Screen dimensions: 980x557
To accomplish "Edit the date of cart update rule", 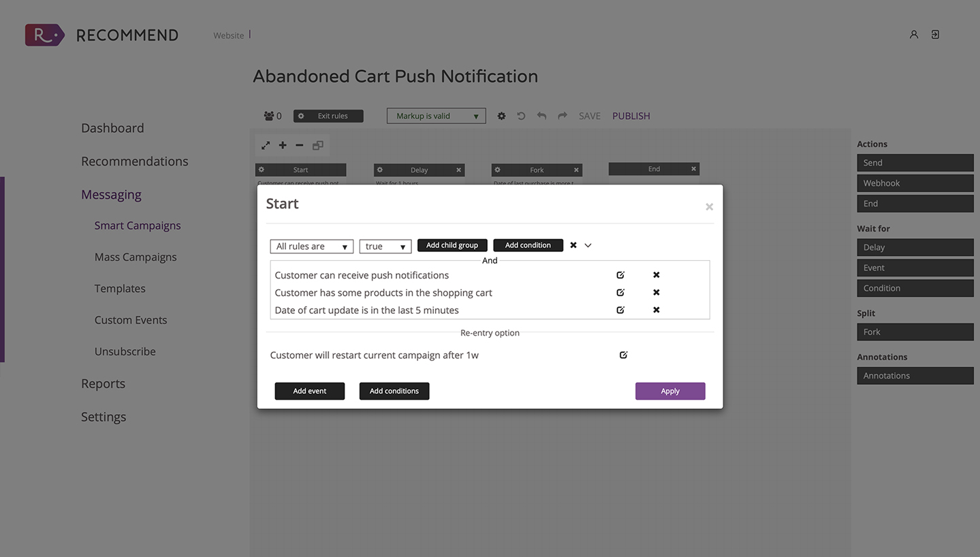I will pyautogui.click(x=620, y=310).
